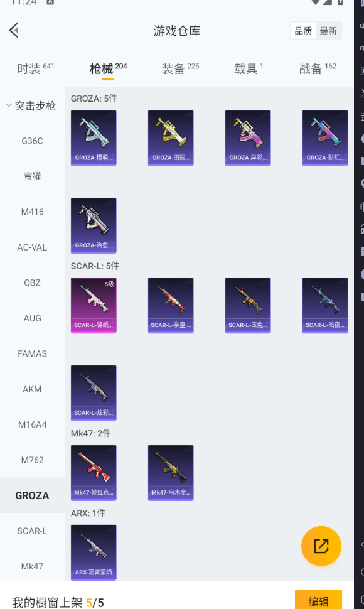Viewport: 364px width, 609px height.
Task: Select the yellow GROZA-田园 skin
Action: coord(171,138)
